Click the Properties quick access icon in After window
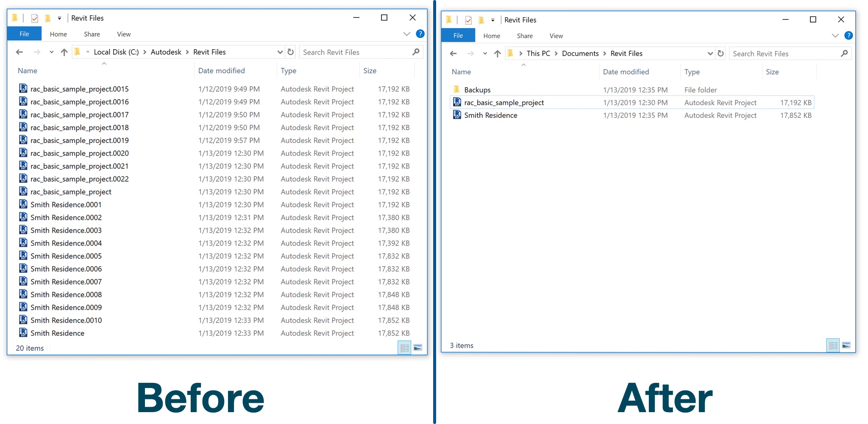This screenshot has height=424, width=868. tap(468, 20)
